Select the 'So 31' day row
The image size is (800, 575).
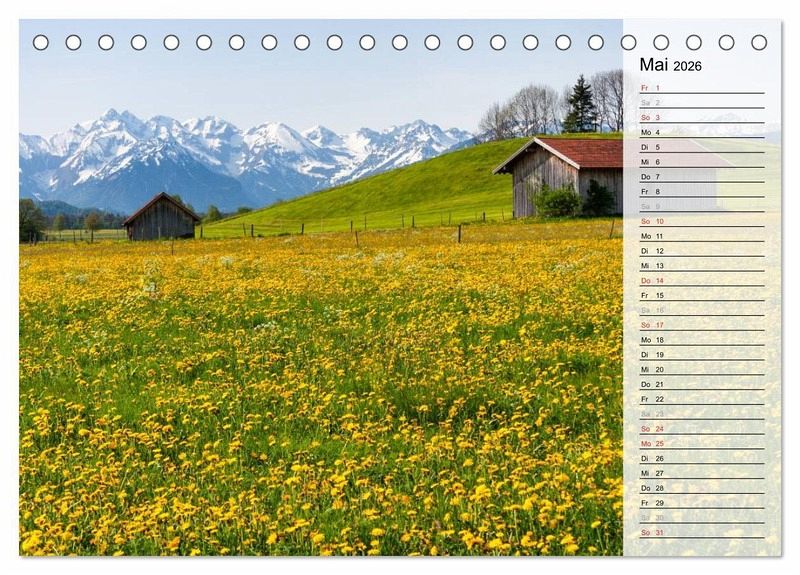702,532
